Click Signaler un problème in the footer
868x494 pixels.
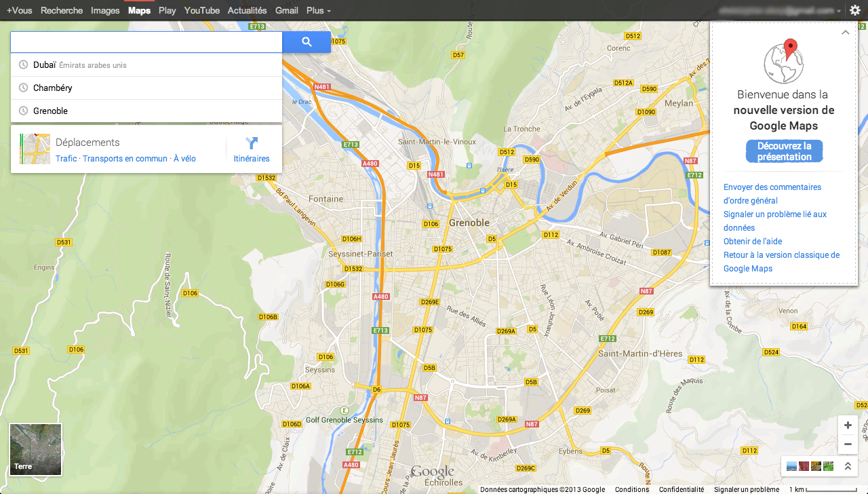point(747,489)
